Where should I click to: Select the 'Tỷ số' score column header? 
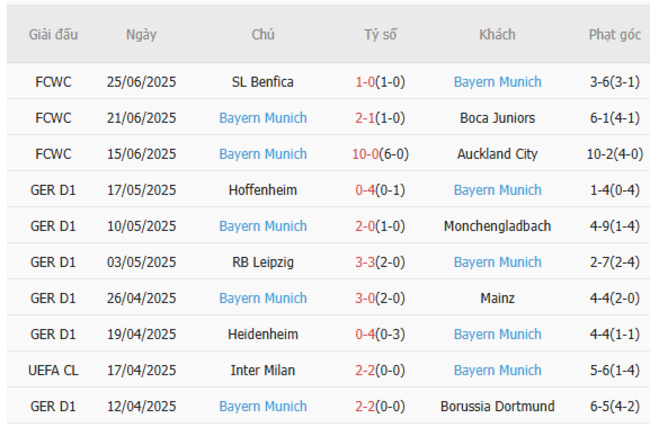coord(380,34)
